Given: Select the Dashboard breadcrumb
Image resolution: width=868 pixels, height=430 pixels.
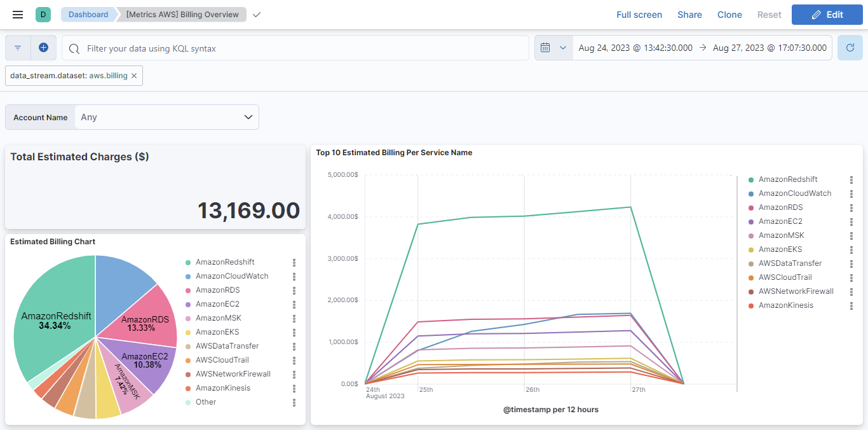Looking at the screenshot, I should pos(88,14).
